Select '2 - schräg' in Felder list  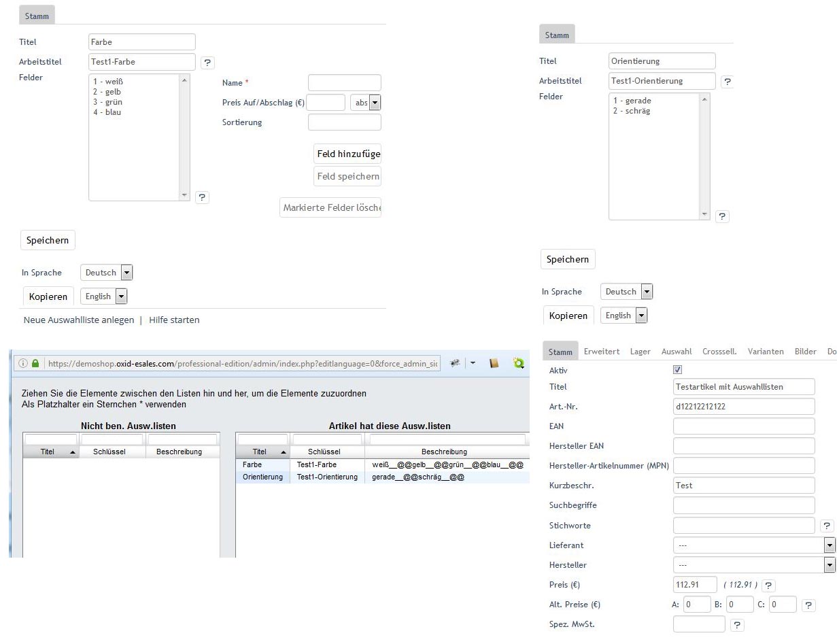631,111
